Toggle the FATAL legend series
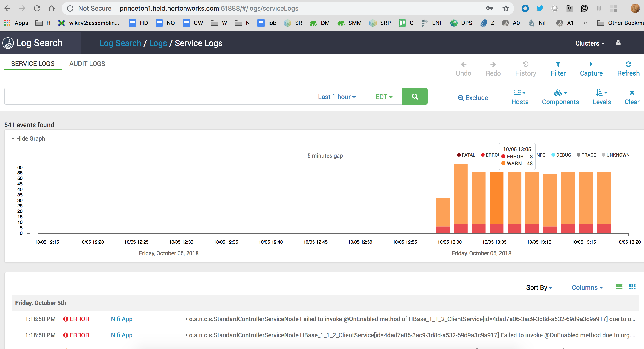This screenshot has width=644, height=349. coord(466,155)
